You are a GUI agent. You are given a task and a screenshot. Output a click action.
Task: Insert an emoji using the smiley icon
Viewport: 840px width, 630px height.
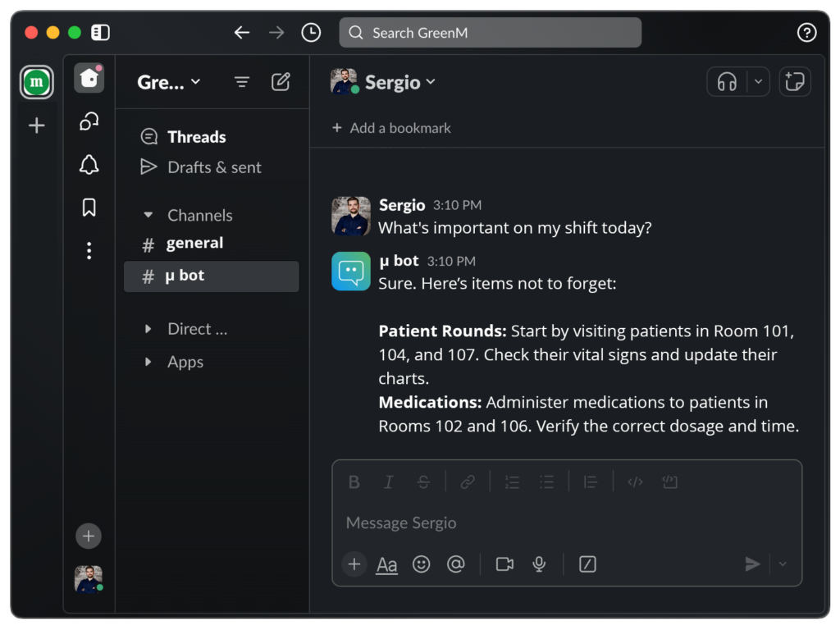coord(421,564)
